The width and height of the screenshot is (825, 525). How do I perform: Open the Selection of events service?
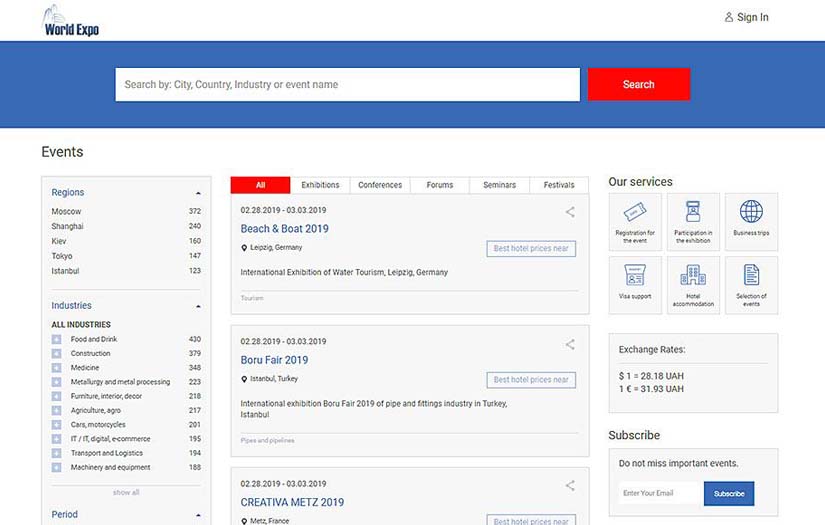pos(751,285)
